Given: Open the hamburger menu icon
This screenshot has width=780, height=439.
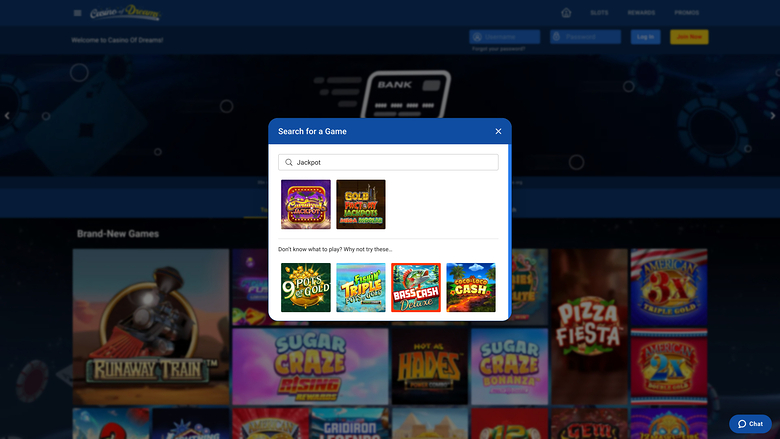Looking at the screenshot, I should pyautogui.click(x=78, y=13).
